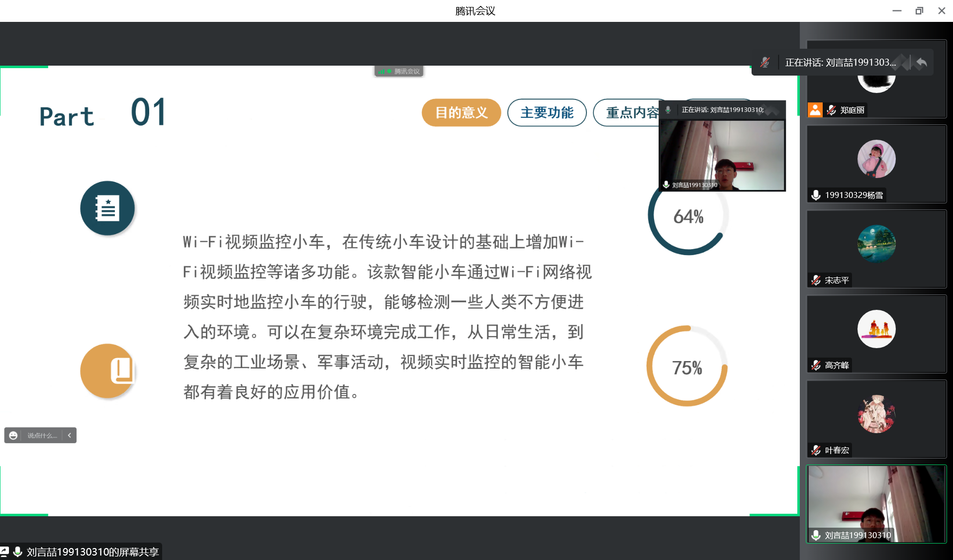Click the orange host badge beside 郑庭丽
This screenshot has height=560, width=953.
tap(815, 110)
